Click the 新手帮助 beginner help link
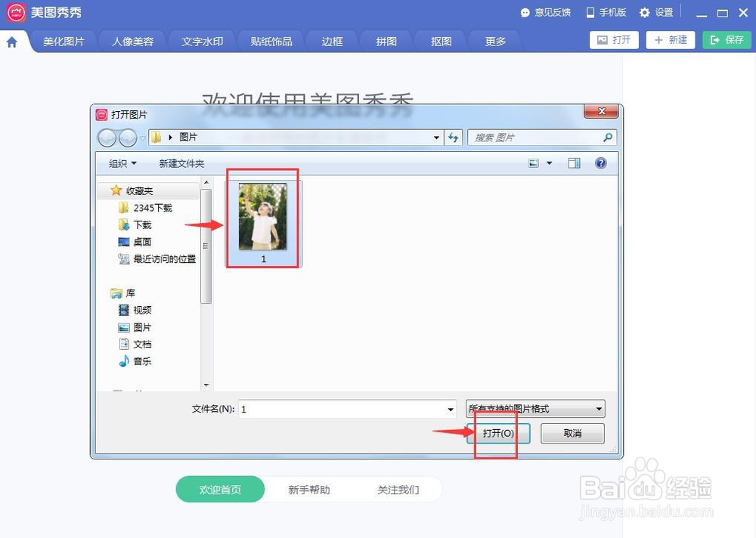Screen dimensions: 756x538 [308, 489]
